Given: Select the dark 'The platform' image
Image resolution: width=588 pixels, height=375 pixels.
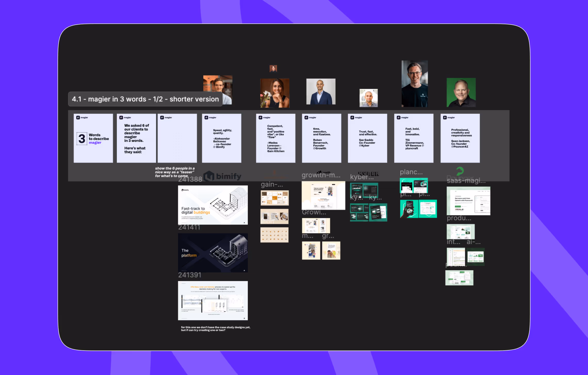Looking at the screenshot, I should 213,253.
